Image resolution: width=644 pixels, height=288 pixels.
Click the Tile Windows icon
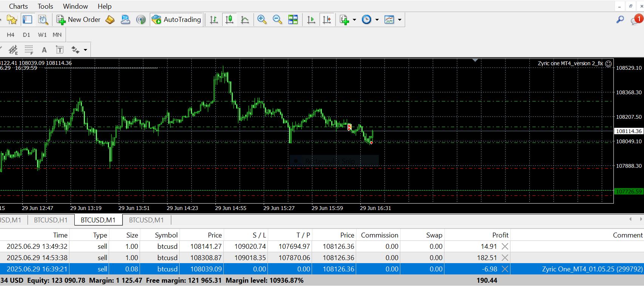293,20
